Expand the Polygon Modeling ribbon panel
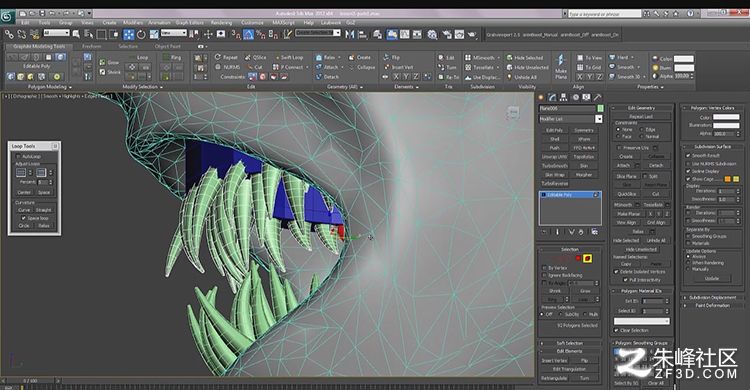Screen dimensions: 750x390 [x=50, y=87]
